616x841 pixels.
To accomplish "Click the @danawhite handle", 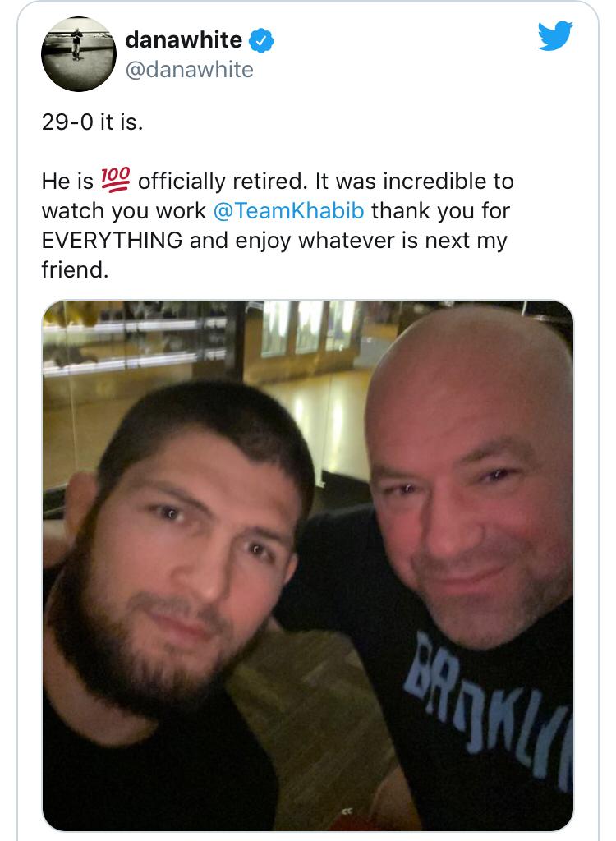I will 189,70.
